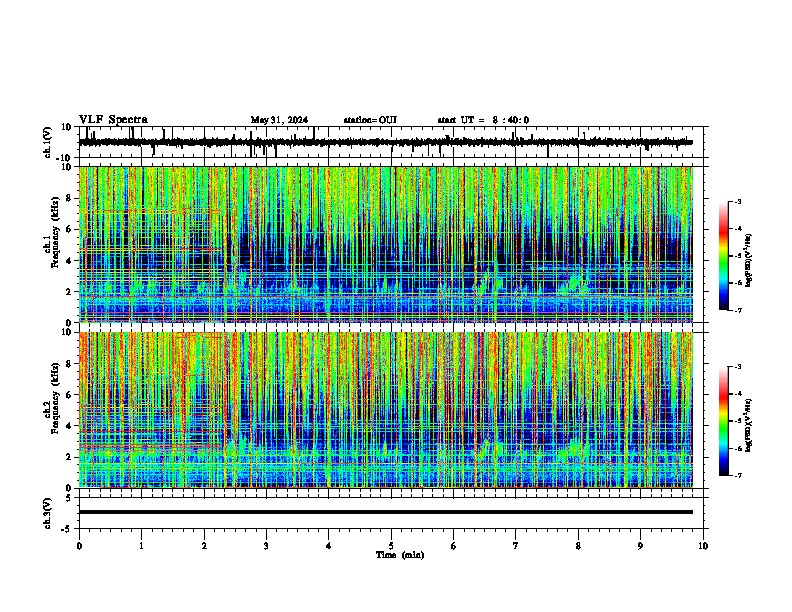Click time axis tick label "8"
This screenshot has height=612, width=792.
[578, 546]
